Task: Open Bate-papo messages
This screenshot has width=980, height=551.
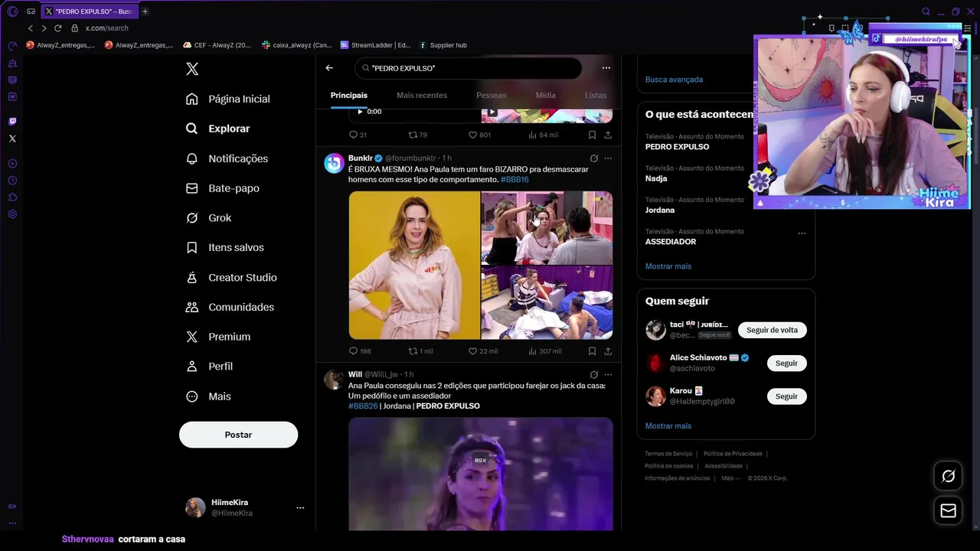Action: pyautogui.click(x=223, y=188)
